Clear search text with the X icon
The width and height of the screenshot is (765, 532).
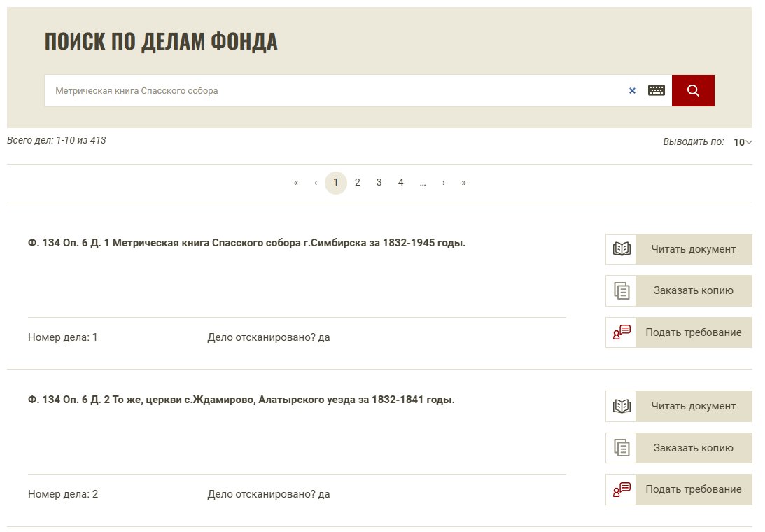632,91
